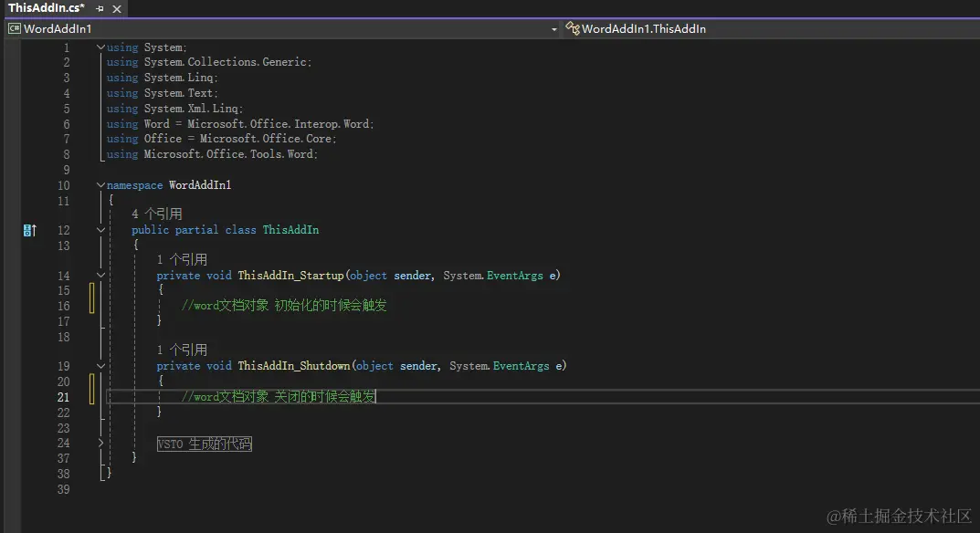Open the '1 个引用' CodeLens above ThisAddIn_Shutdown

tap(182, 350)
